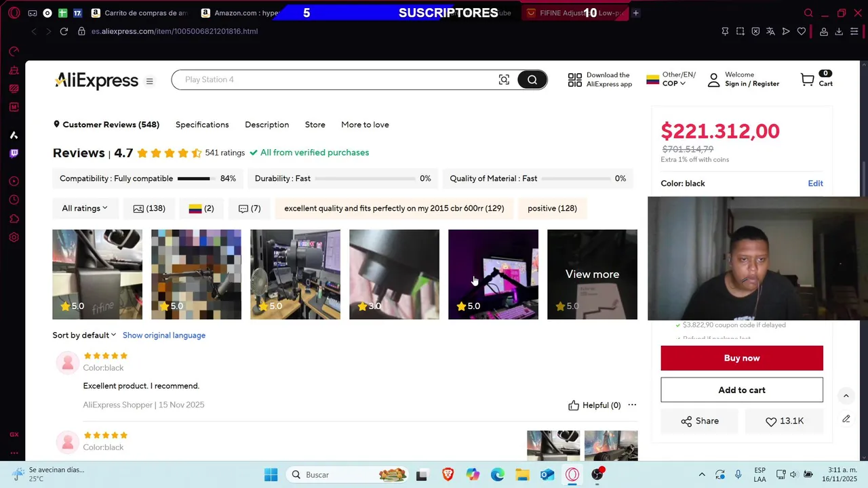The image size is (868, 488).
Task: Open Windows Start menu
Action: pos(271,474)
